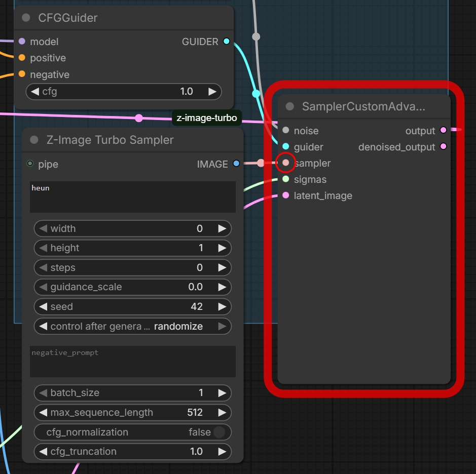Click the IMAGE output socket of Z-Image Turbo Sampler
Image resolution: width=476 pixels, height=474 pixels.
(236, 164)
